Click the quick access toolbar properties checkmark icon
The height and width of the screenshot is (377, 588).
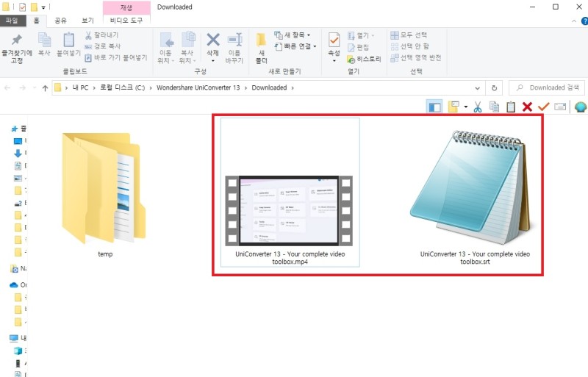point(22,7)
